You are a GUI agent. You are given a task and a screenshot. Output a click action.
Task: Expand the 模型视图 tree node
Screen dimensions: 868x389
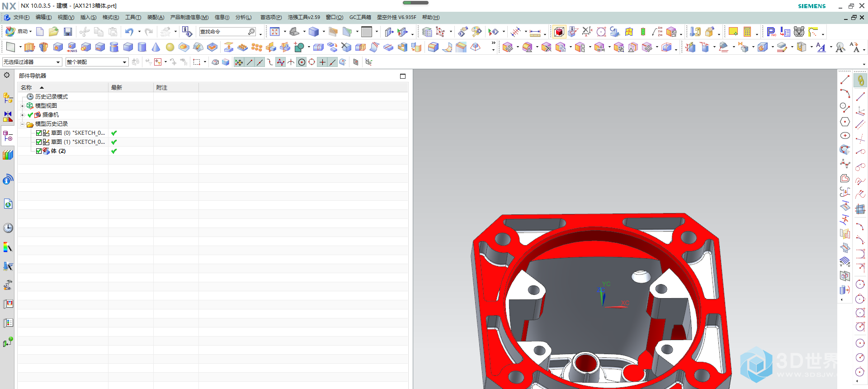click(x=22, y=106)
